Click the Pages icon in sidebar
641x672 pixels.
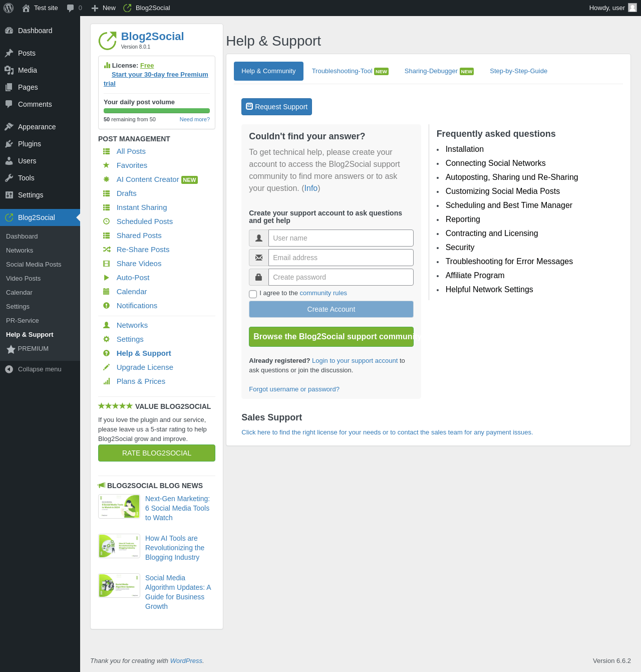coord(9,87)
